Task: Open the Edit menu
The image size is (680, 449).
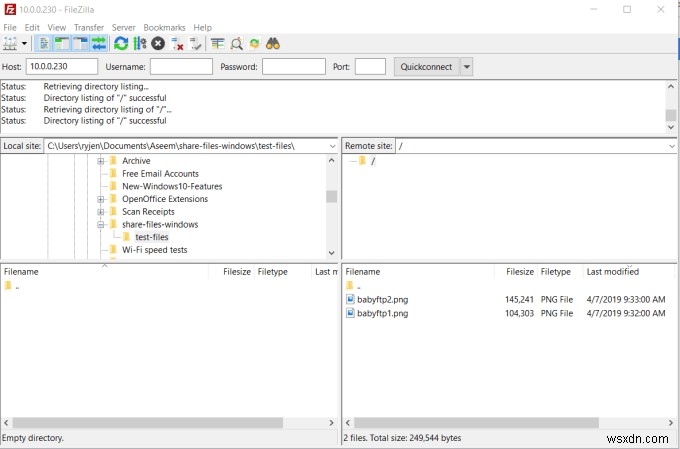Action: [32, 27]
